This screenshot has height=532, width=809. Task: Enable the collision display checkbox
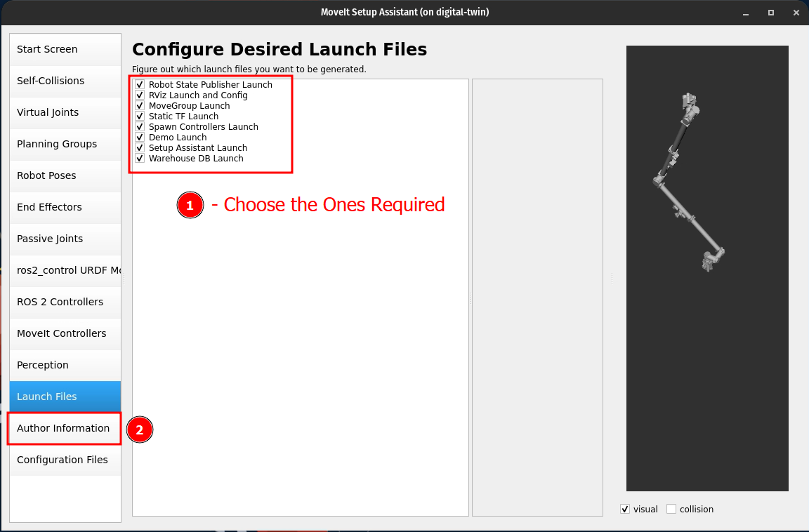671,509
